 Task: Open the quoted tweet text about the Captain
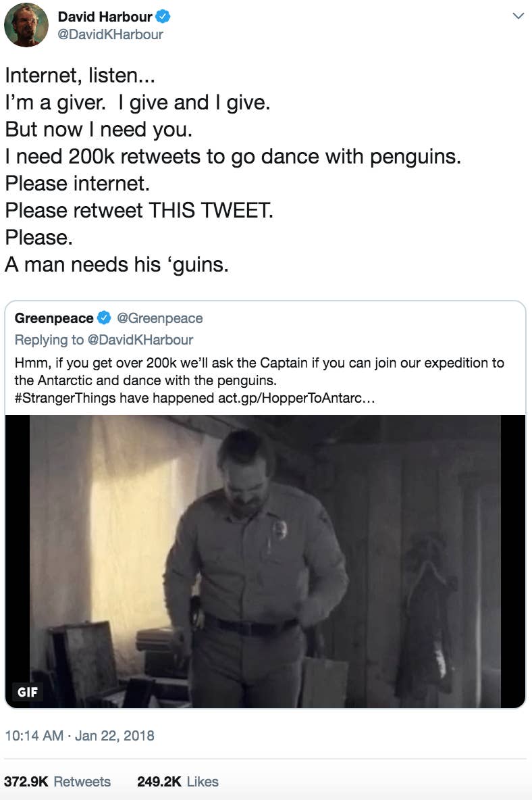pyautogui.click(x=259, y=372)
